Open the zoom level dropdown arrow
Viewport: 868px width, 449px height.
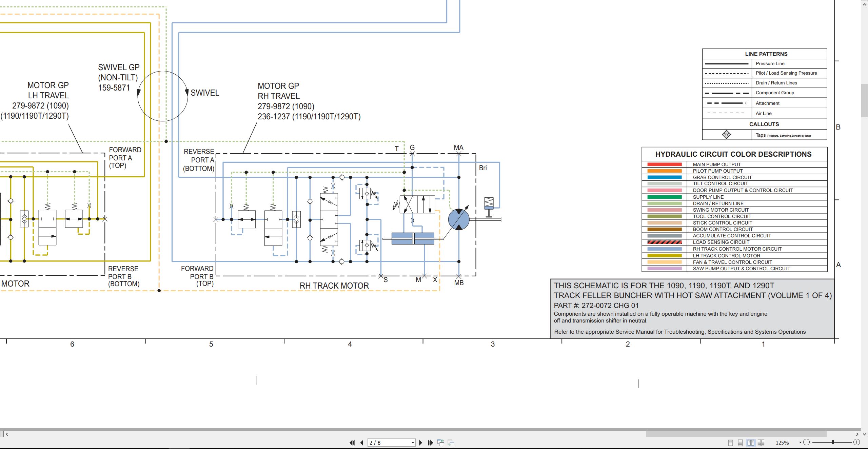800,442
